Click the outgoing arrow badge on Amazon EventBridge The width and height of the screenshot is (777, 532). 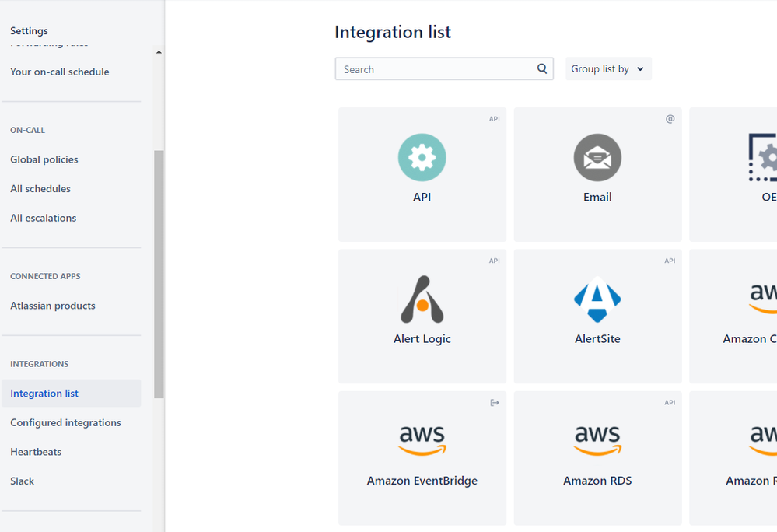(x=495, y=403)
